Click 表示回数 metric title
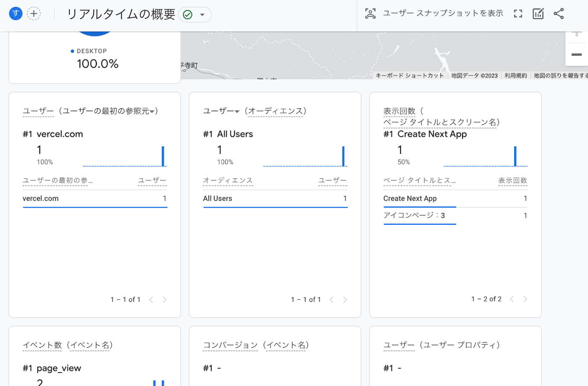The image size is (588, 386). click(399, 111)
